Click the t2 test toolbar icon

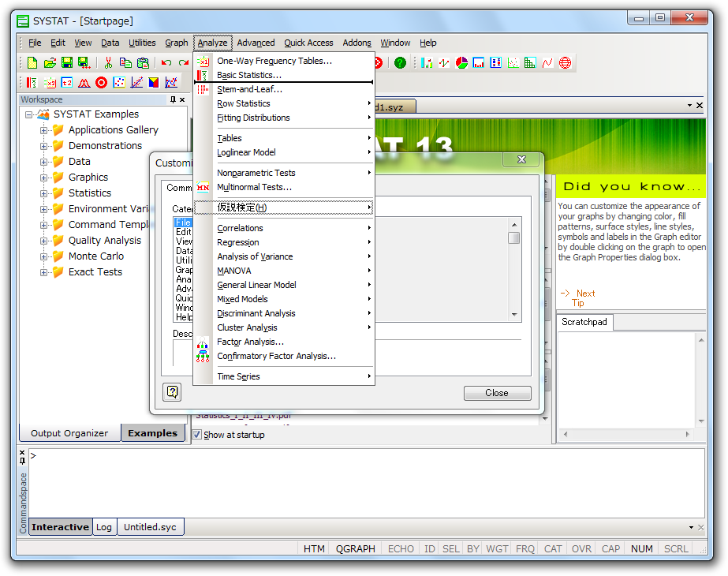click(x=67, y=83)
